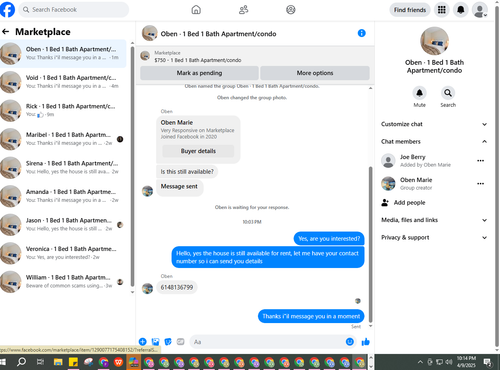
Task: Choose a sticker icon in composer
Action: point(168,342)
